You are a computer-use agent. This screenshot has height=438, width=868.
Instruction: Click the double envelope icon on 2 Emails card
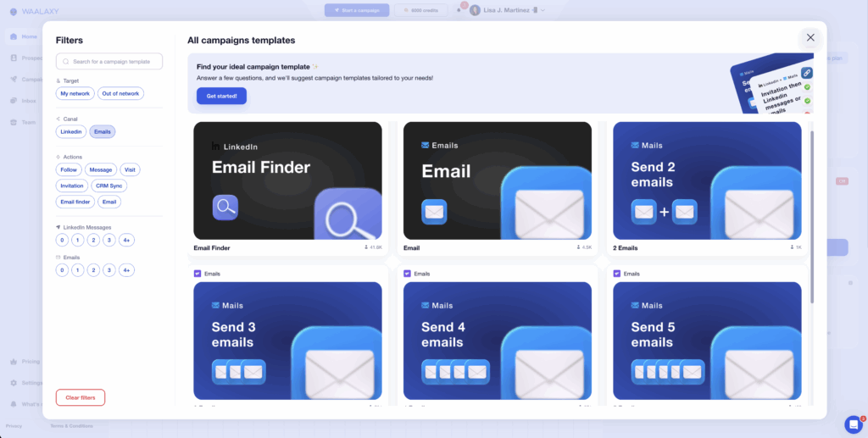tap(665, 212)
